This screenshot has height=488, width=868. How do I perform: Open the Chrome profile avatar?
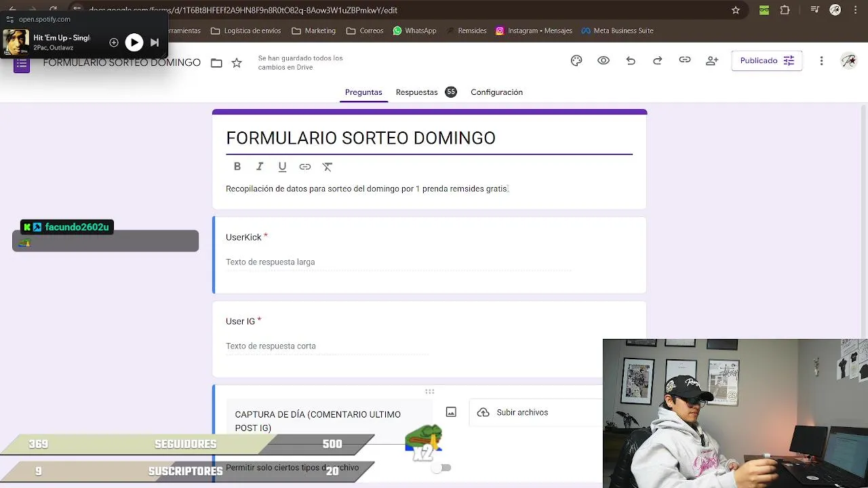pyautogui.click(x=835, y=10)
